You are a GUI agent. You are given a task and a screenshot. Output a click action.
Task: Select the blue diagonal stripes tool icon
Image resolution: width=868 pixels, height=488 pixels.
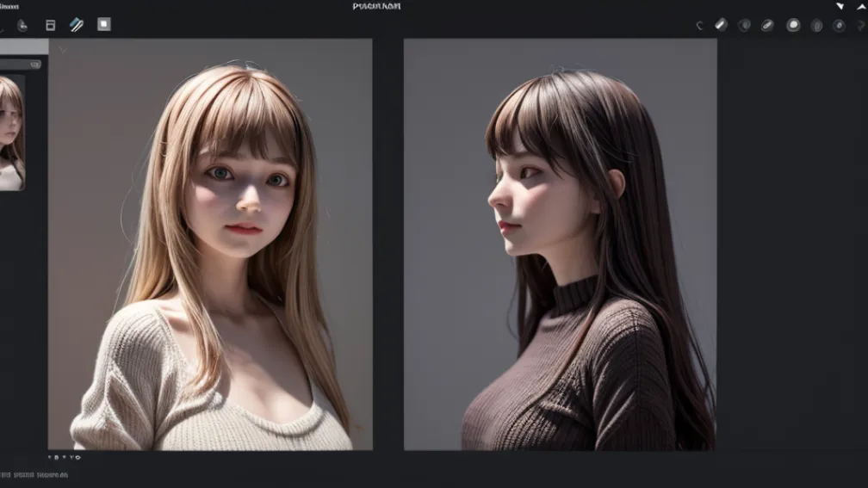click(77, 24)
